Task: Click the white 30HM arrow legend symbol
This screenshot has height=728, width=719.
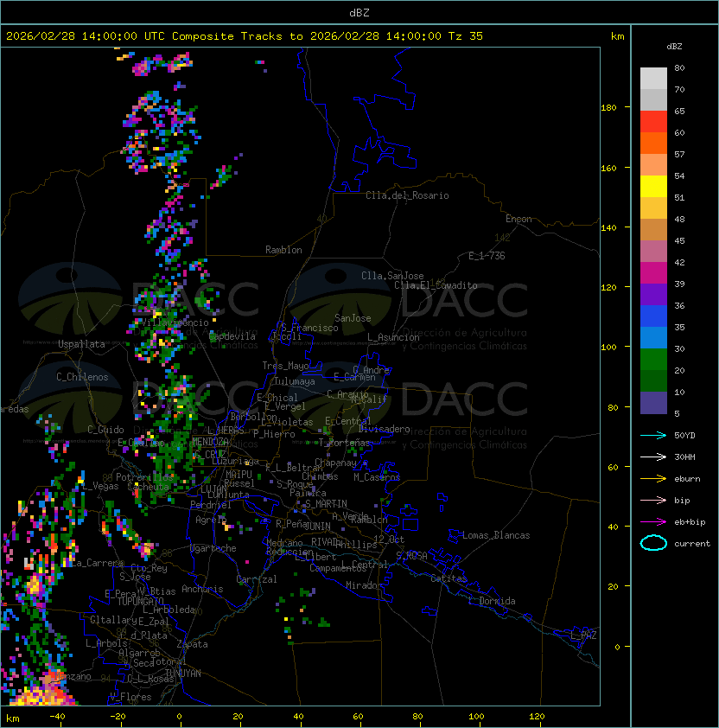Action: pos(653,457)
